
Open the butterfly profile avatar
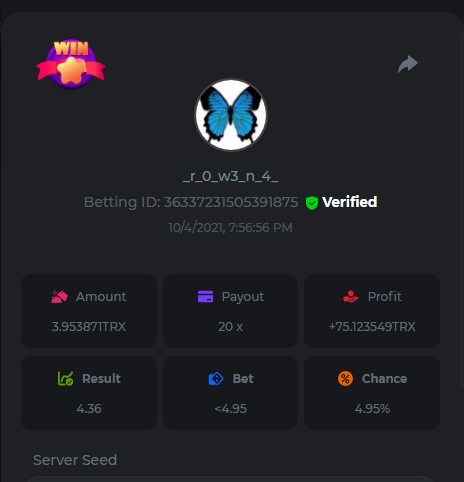point(231,115)
